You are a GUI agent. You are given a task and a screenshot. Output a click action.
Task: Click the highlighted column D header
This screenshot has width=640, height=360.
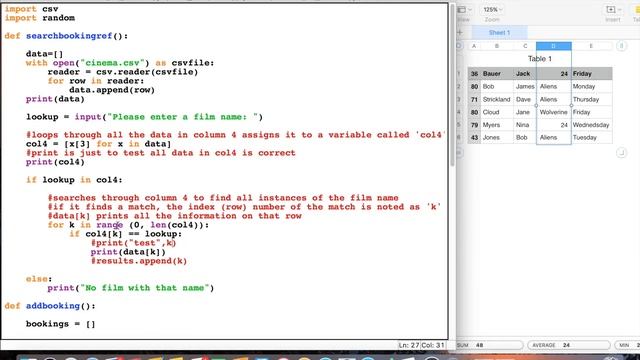tap(553, 46)
